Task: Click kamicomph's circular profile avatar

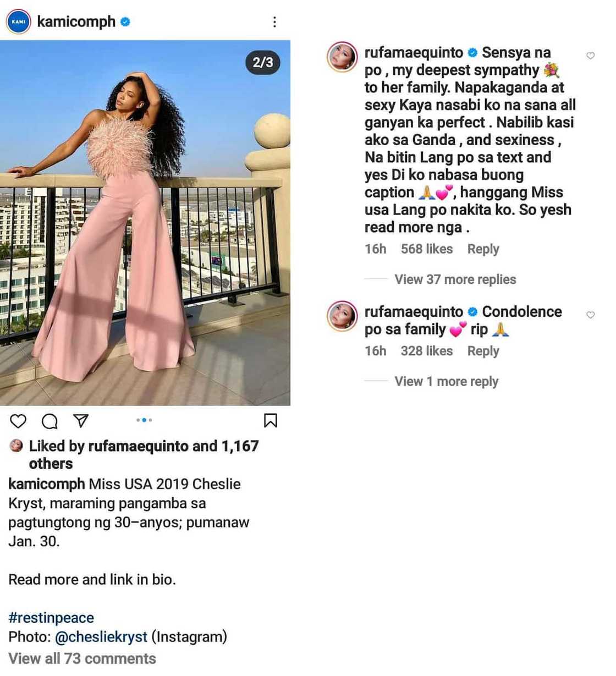Action: (x=18, y=22)
